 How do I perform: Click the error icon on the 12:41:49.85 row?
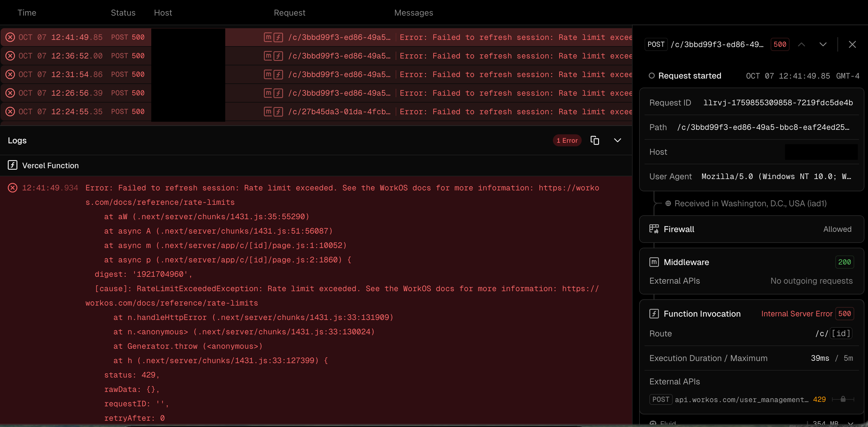[x=10, y=37]
